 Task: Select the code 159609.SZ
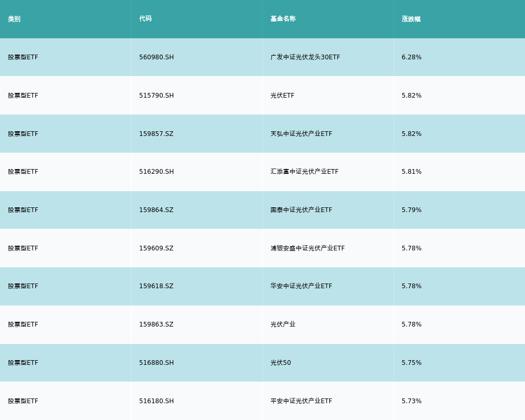(x=156, y=248)
